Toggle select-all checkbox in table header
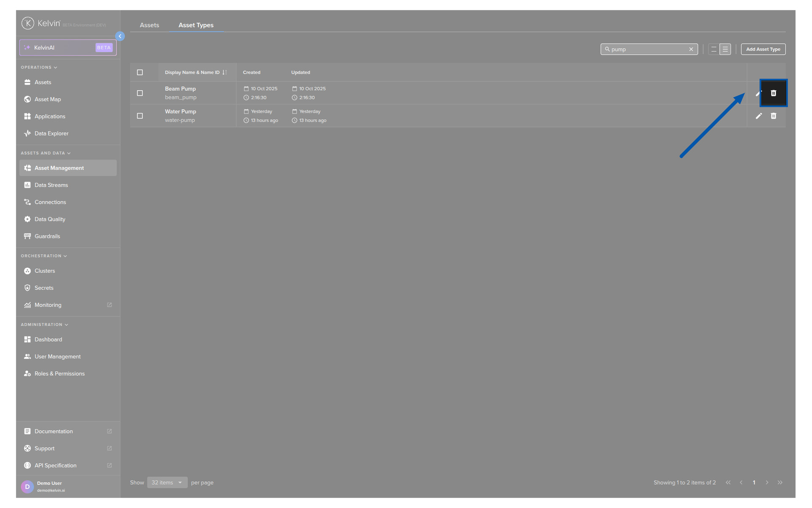Screen dimensions: 812x508 click(140, 72)
